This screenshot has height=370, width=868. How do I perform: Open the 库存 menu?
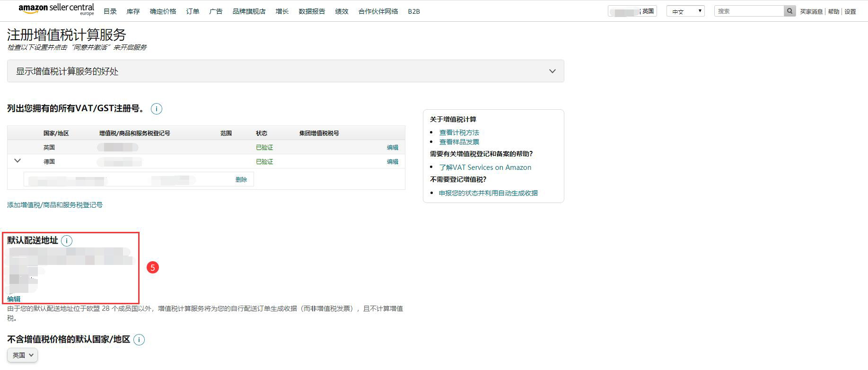pyautogui.click(x=133, y=11)
